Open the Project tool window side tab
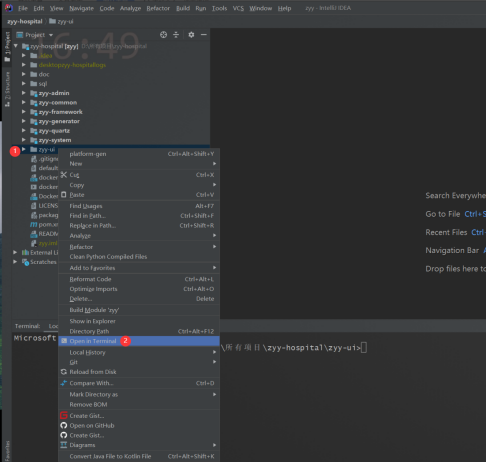Screen dimensions: 487x463 7,47
